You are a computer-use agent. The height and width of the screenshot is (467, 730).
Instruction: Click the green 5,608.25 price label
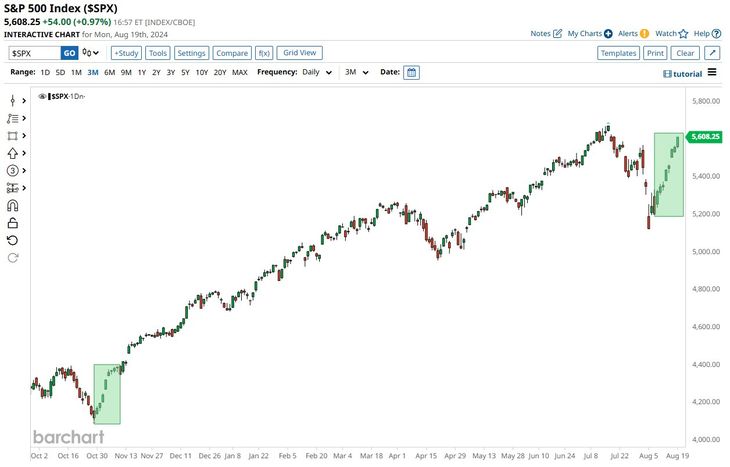[x=705, y=137]
